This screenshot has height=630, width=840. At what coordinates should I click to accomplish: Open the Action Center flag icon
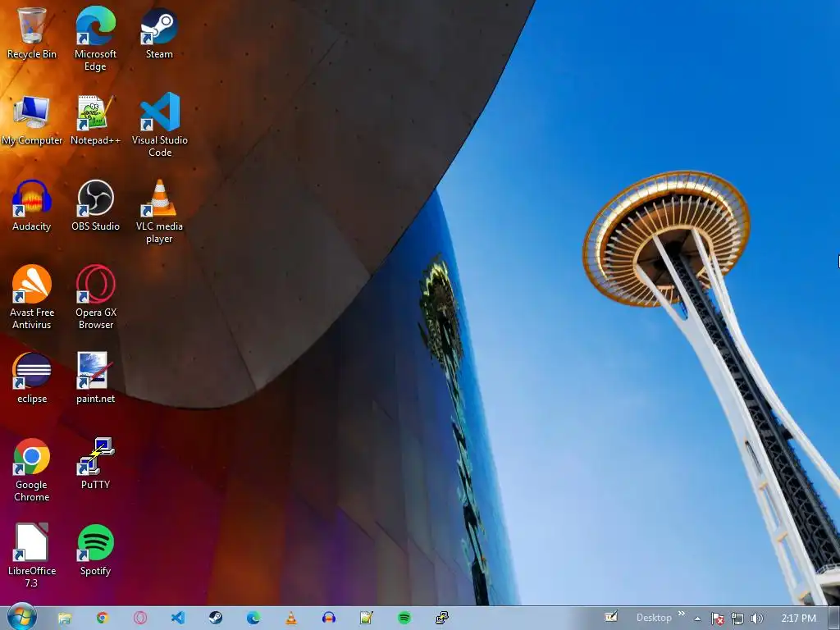click(717, 619)
